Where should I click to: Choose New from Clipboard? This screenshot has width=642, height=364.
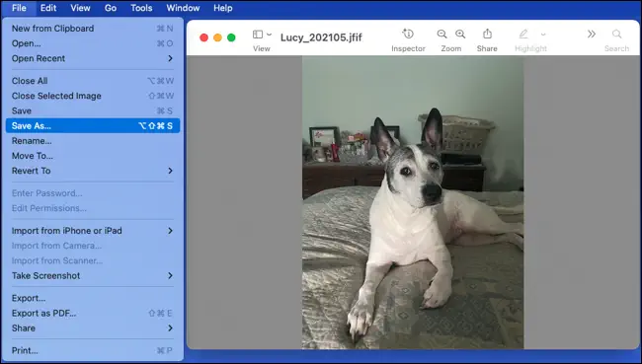93,29
